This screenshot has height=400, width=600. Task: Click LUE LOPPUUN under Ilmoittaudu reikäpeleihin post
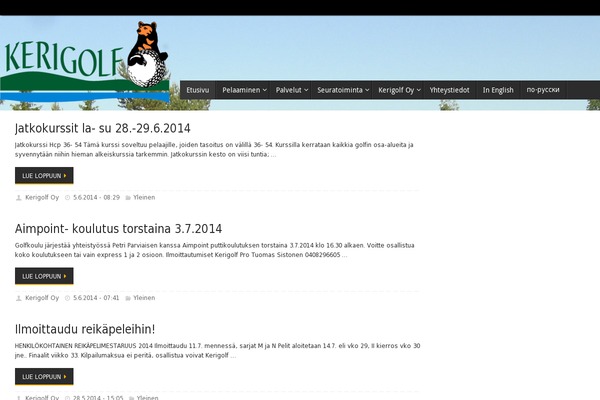click(44, 377)
